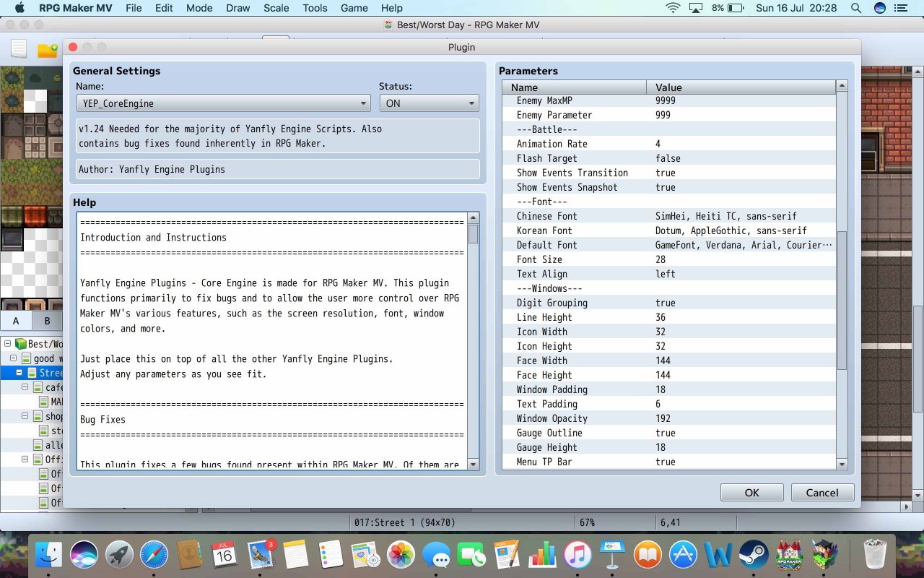Click the Name column header in Parameters

coord(575,87)
